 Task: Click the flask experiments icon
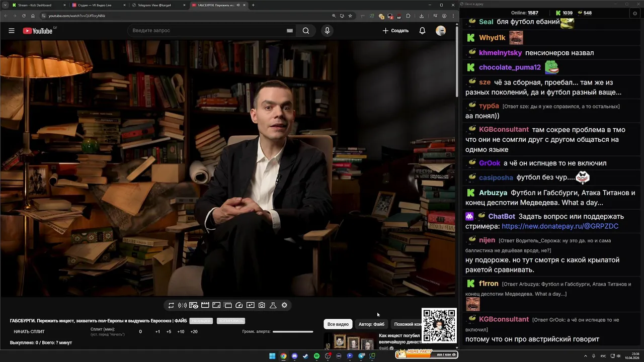tap(273, 305)
